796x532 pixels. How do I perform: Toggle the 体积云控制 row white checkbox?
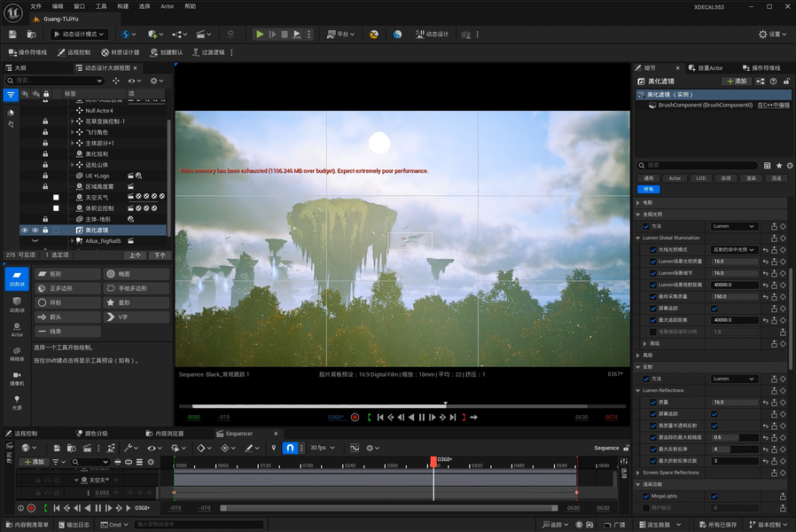tap(56, 208)
